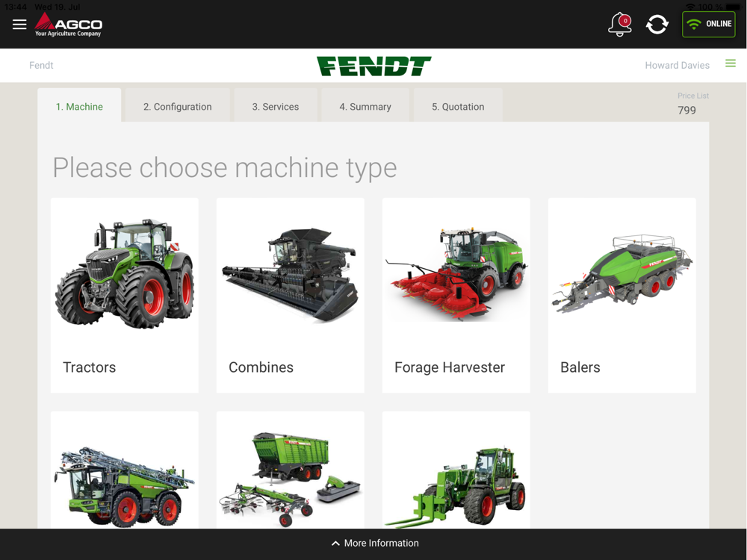Image resolution: width=747 pixels, height=560 pixels.
Task: Click the AGCO logo
Action: [x=68, y=25]
